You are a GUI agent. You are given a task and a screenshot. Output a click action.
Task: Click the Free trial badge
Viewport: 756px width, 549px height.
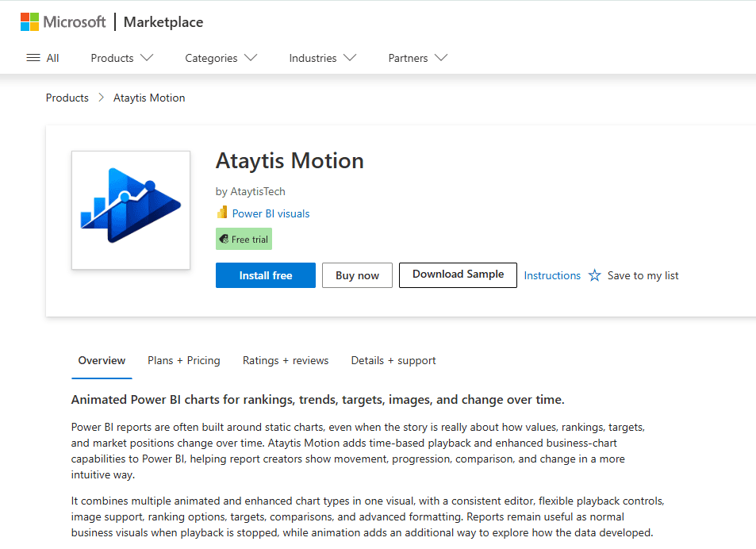244,239
